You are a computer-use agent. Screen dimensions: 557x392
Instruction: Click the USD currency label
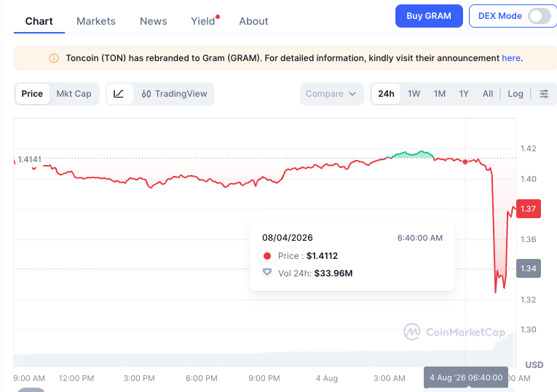534,365
